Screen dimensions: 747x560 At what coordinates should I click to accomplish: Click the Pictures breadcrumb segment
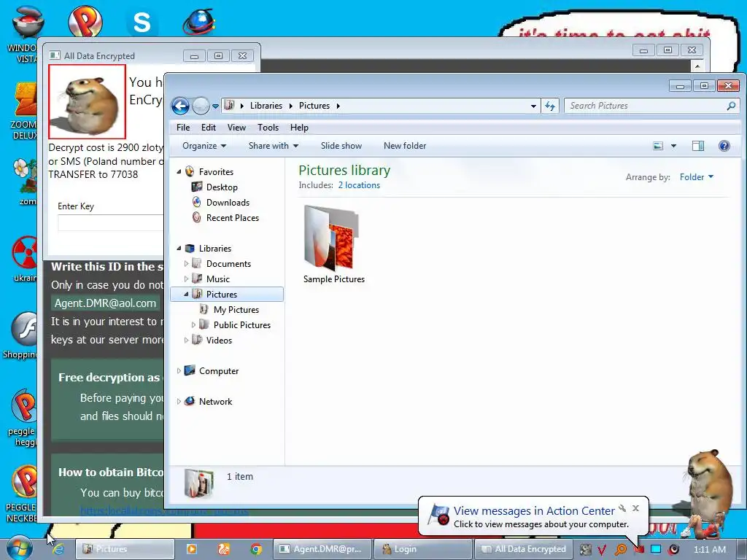click(314, 106)
